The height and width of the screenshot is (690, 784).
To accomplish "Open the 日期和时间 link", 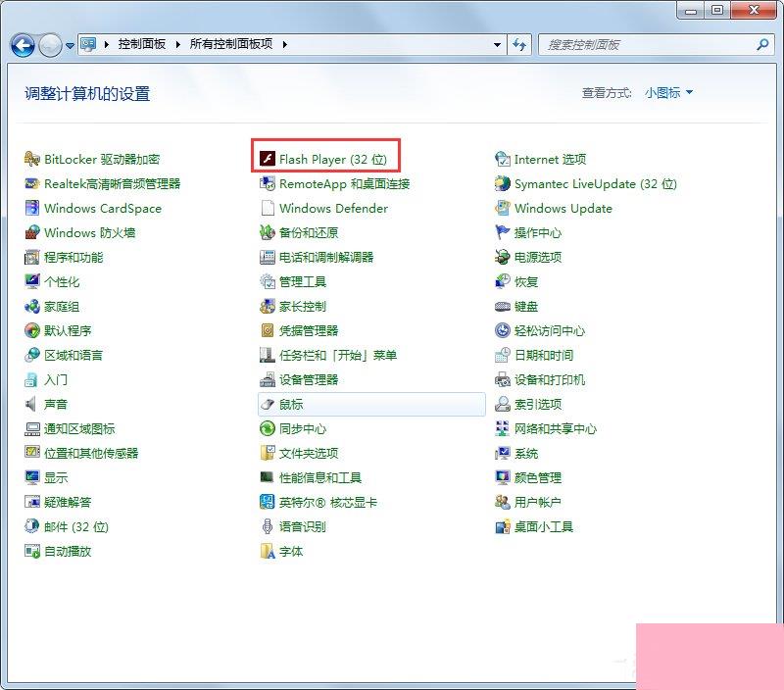I will point(544,355).
